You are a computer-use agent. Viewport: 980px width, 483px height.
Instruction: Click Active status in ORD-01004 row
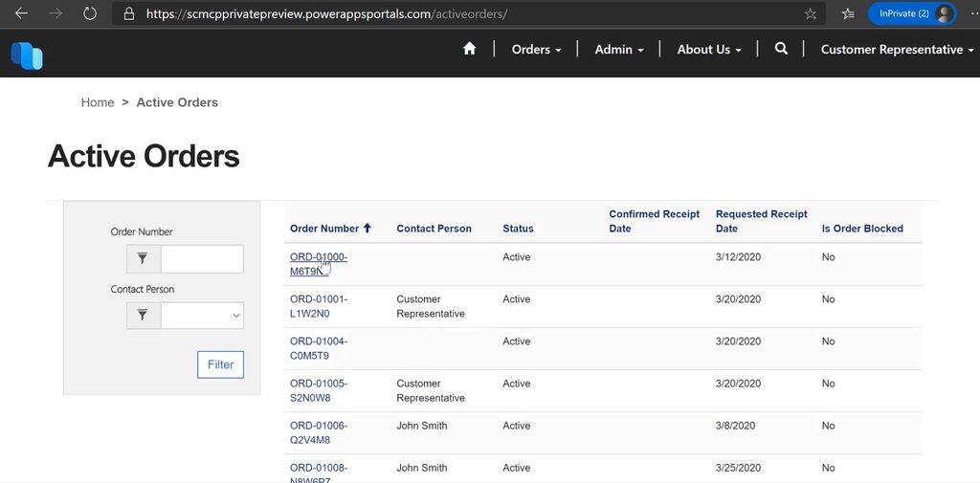tap(516, 341)
